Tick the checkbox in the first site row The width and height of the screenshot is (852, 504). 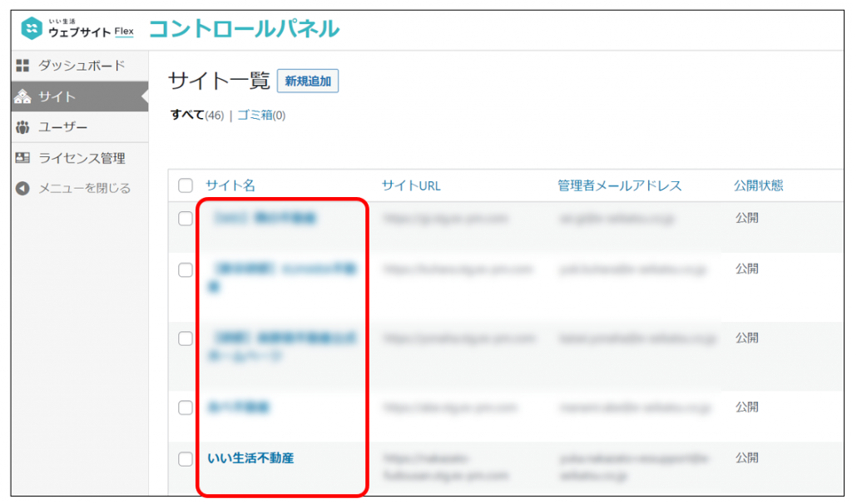click(x=186, y=219)
